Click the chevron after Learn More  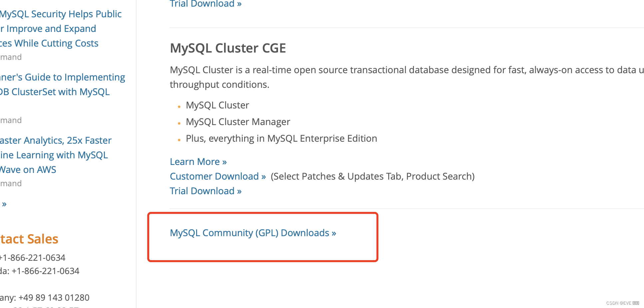[x=224, y=161]
